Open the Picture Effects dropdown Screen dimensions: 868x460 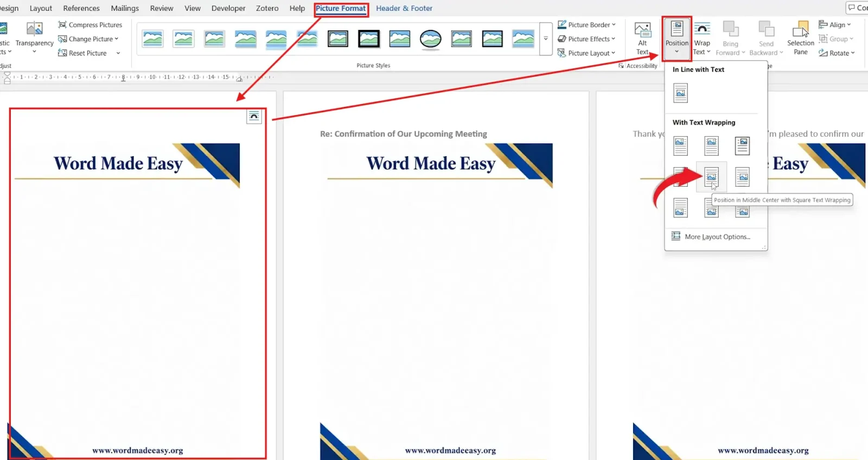tap(586, 39)
